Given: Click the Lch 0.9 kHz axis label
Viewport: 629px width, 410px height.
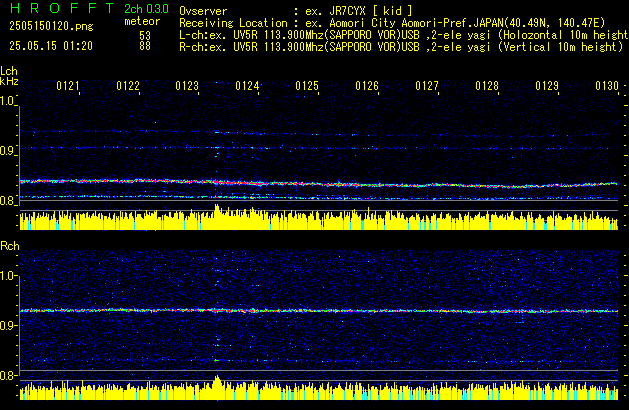Looking at the screenshot, I should tap(7, 151).
